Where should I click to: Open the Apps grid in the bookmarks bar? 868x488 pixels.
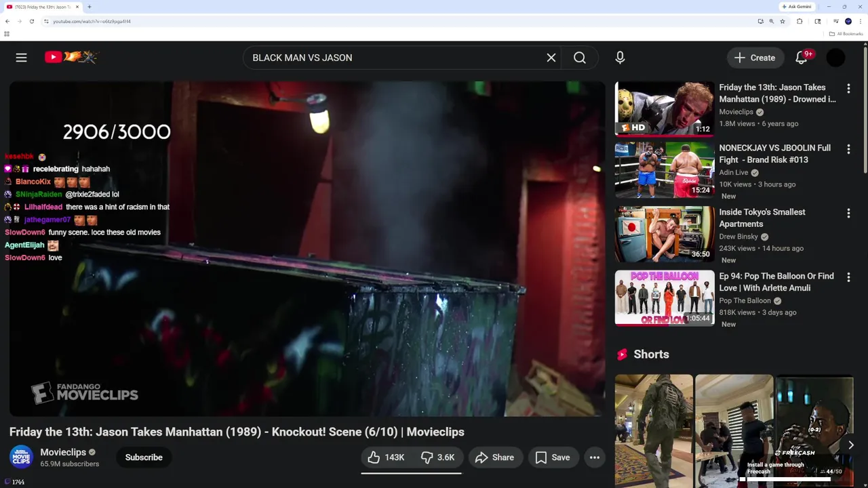[x=7, y=34]
